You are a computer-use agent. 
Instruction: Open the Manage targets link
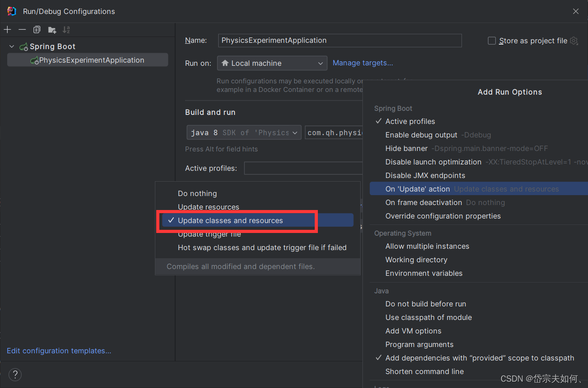tap(363, 63)
